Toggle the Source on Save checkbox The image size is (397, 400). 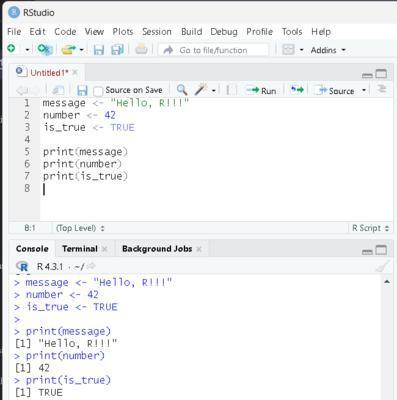point(98,91)
